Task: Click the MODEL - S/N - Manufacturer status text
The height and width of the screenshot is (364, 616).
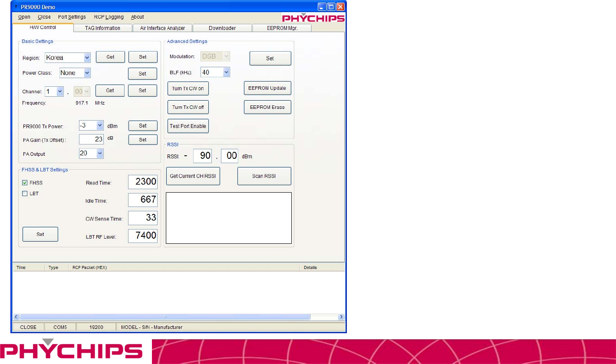Action: tap(152, 327)
